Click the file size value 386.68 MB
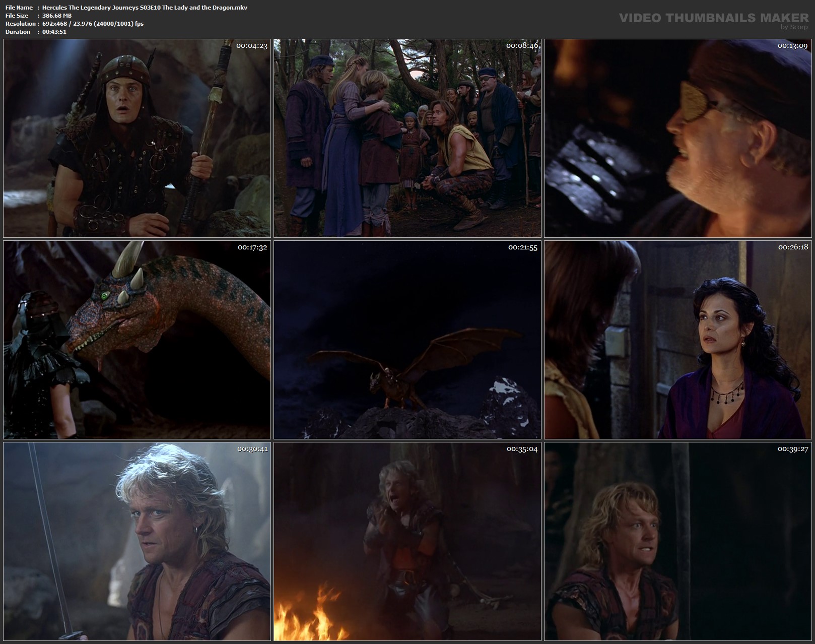 coord(57,16)
